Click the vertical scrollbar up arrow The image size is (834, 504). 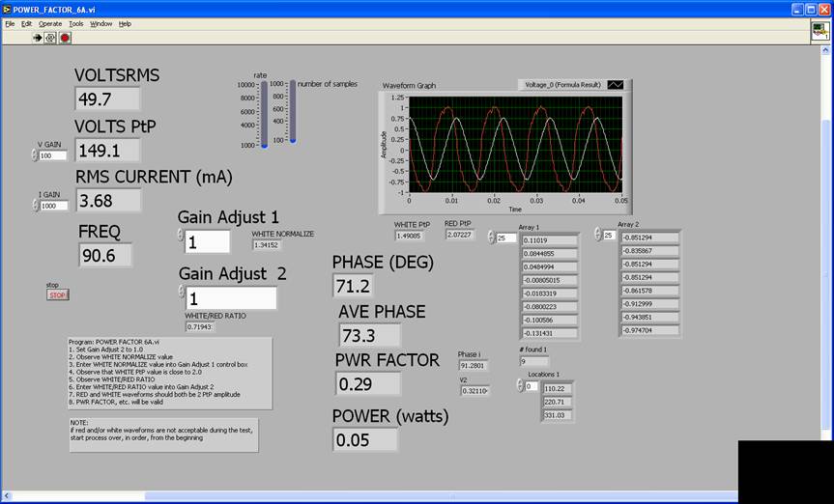(x=826, y=50)
